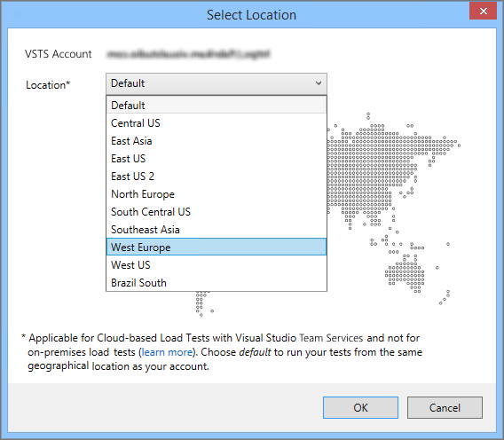
Task: Choose East Asia in the dropdown list
Action: [217, 141]
